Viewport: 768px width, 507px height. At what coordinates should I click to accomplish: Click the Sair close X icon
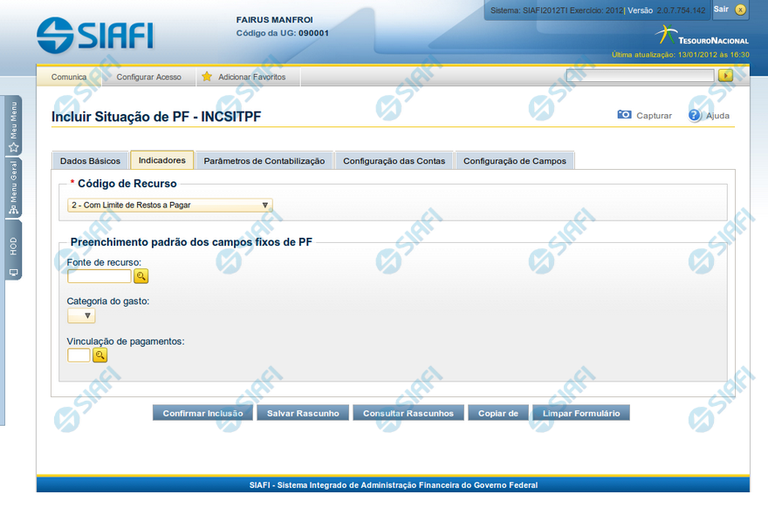coord(740,9)
